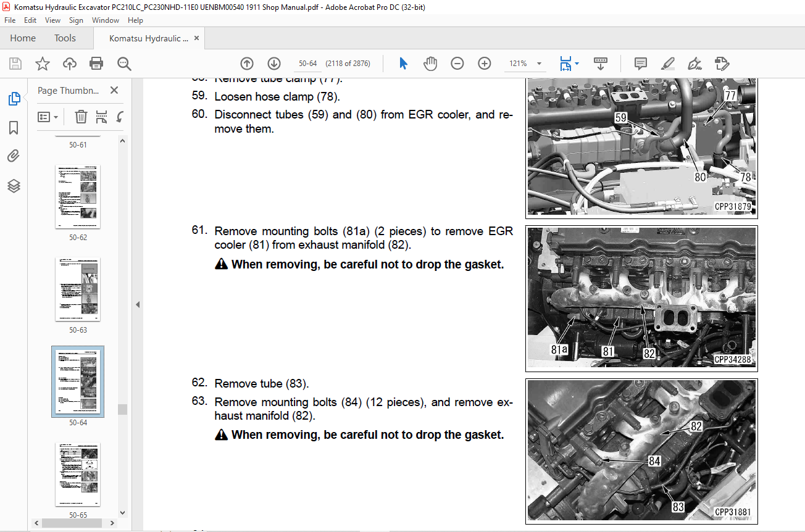Delete selected pages with trash icon

81,117
